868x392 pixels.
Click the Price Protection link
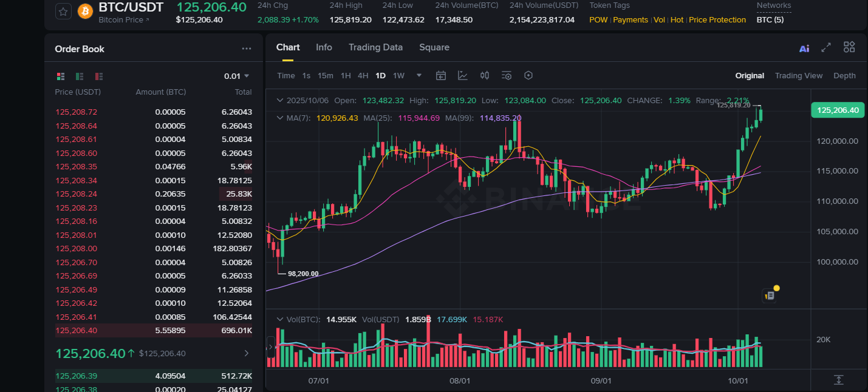click(717, 19)
